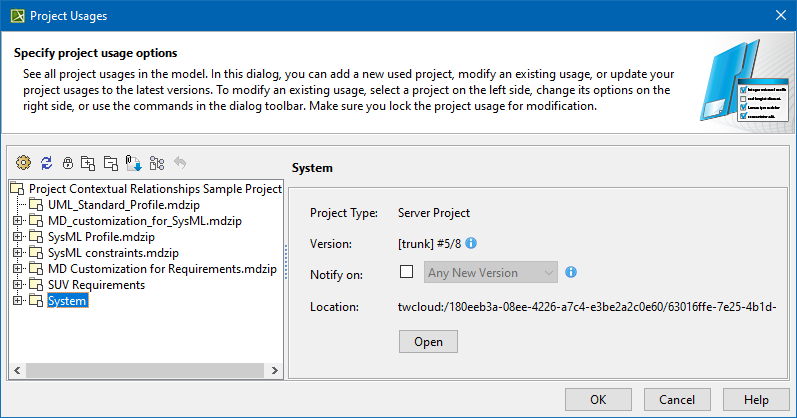797x418 pixels.
Task: Click the gear options icon in dialog toolbar
Action: [x=24, y=162]
